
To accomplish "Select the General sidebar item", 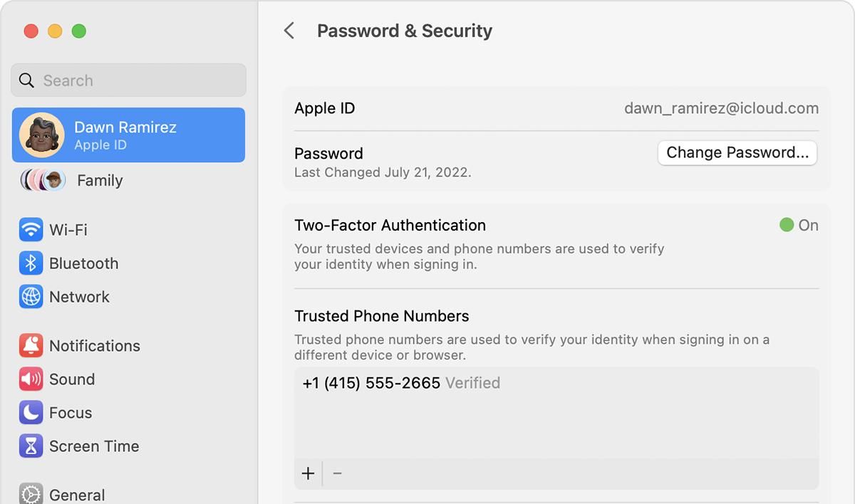I will tap(76, 495).
